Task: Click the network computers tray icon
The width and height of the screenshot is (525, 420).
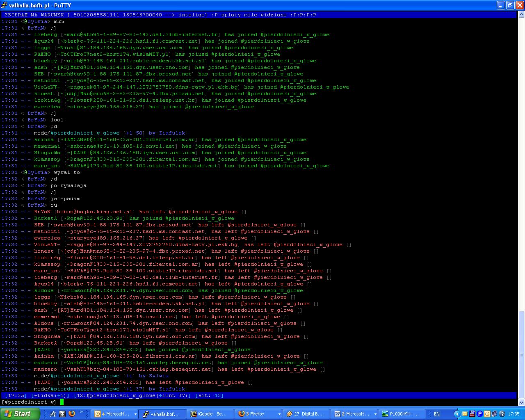Action: [494, 414]
